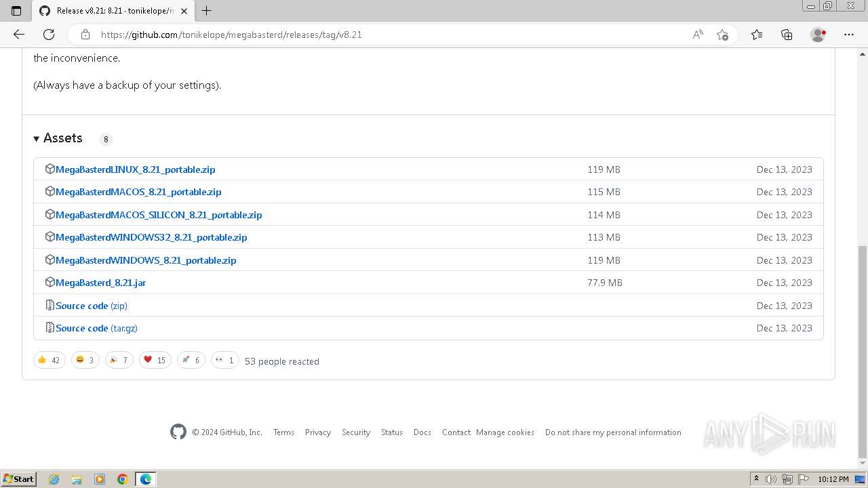
Task: Open Favorites list icon
Action: coord(757,35)
